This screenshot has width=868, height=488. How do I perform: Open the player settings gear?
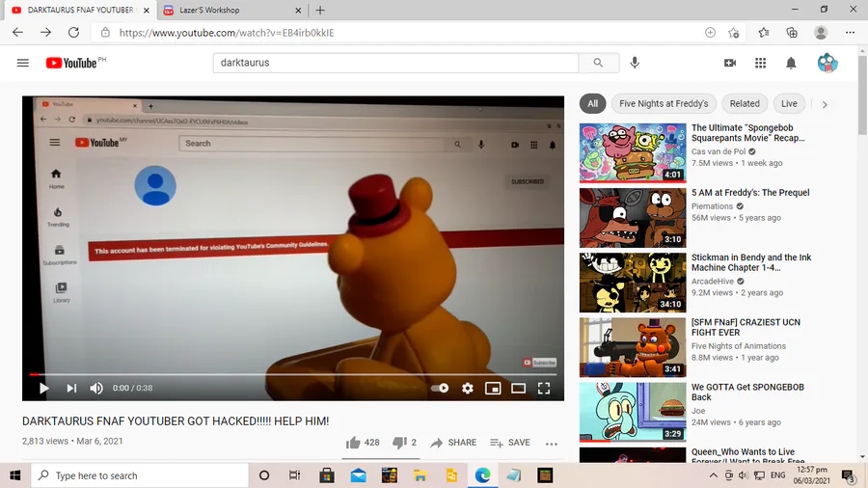coord(467,389)
